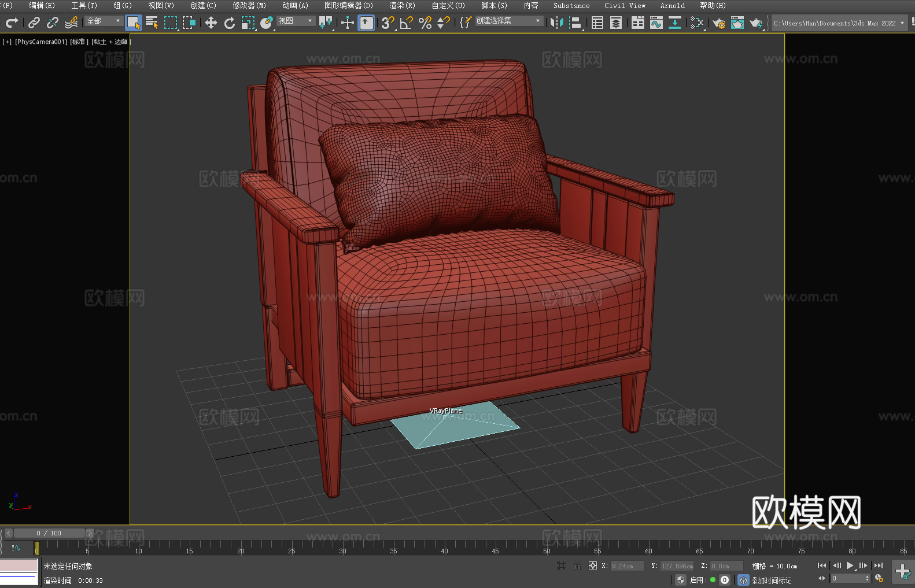Toggle Layer Explorer icon
Viewport: 915px width, 588px height.
pyautogui.click(x=616, y=23)
